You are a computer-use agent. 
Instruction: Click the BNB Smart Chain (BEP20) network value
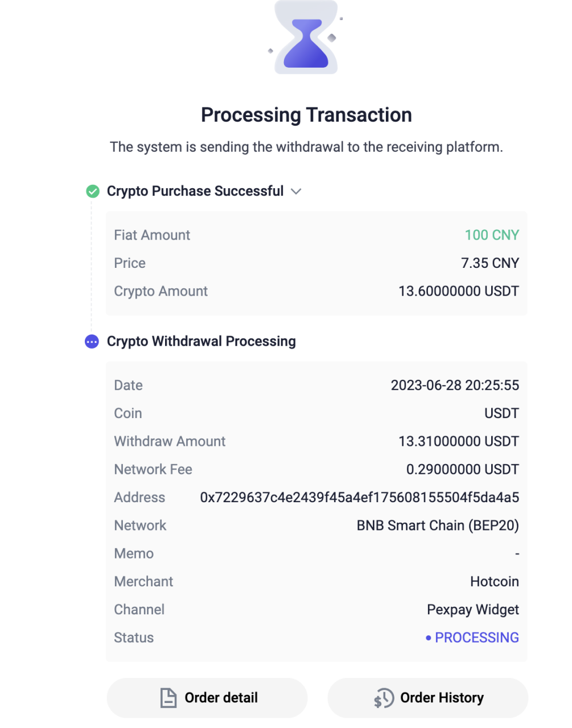pyautogui.click(x=438, y=526)
